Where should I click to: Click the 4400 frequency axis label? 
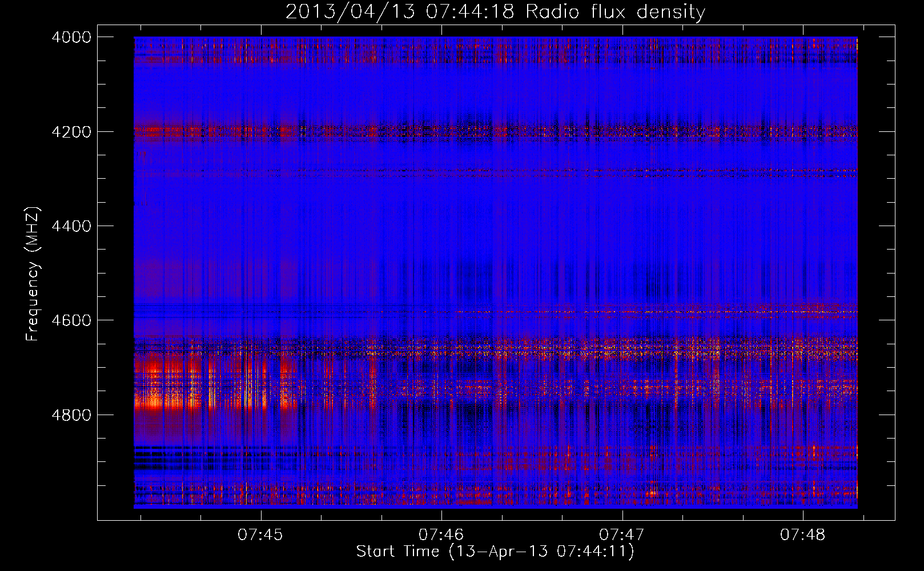point(71,226)
